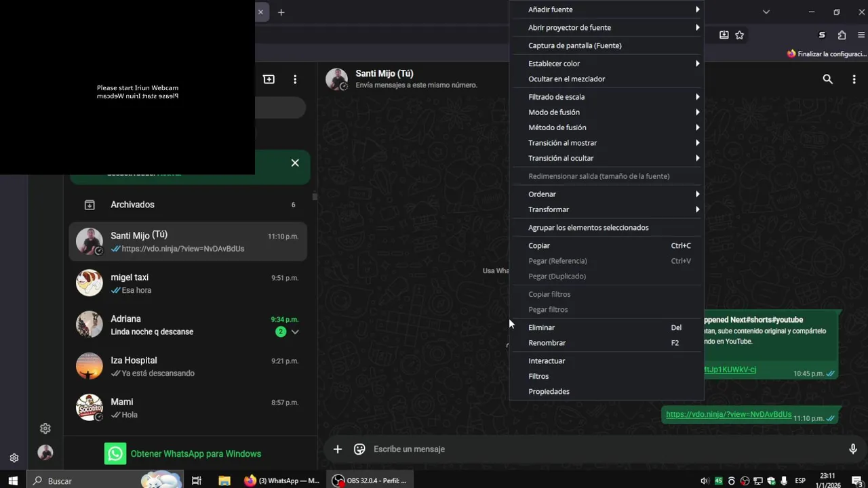Click the WhatsApp for Windows logo
The width and height of the screenshot is (868, 488).
click(x=115, y=453)
